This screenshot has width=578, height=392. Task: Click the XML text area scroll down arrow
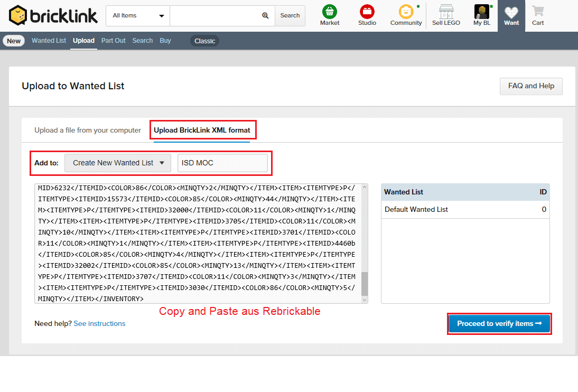(x=365, y=300)
